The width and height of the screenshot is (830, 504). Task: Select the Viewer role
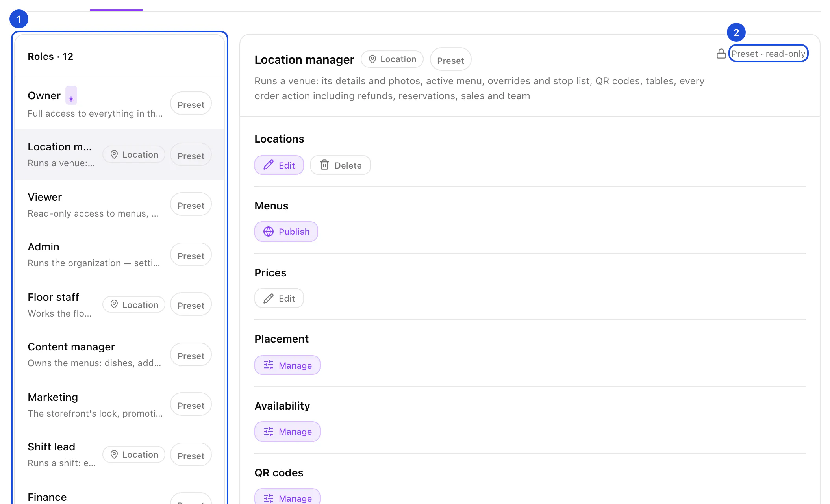point(120,204)
